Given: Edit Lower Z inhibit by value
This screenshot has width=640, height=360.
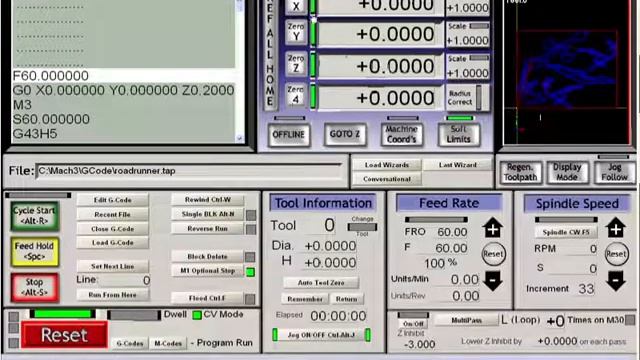Looking at the screenshot, I should [556, 341].
